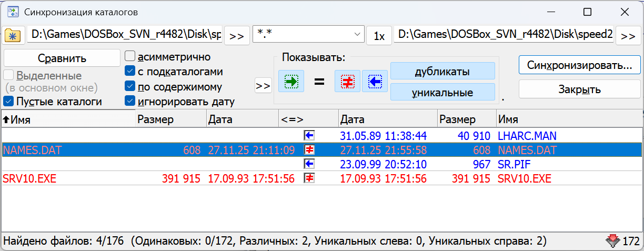Select left SRV10.EXE file name
644x251 pixels.
tap(29, 178)
